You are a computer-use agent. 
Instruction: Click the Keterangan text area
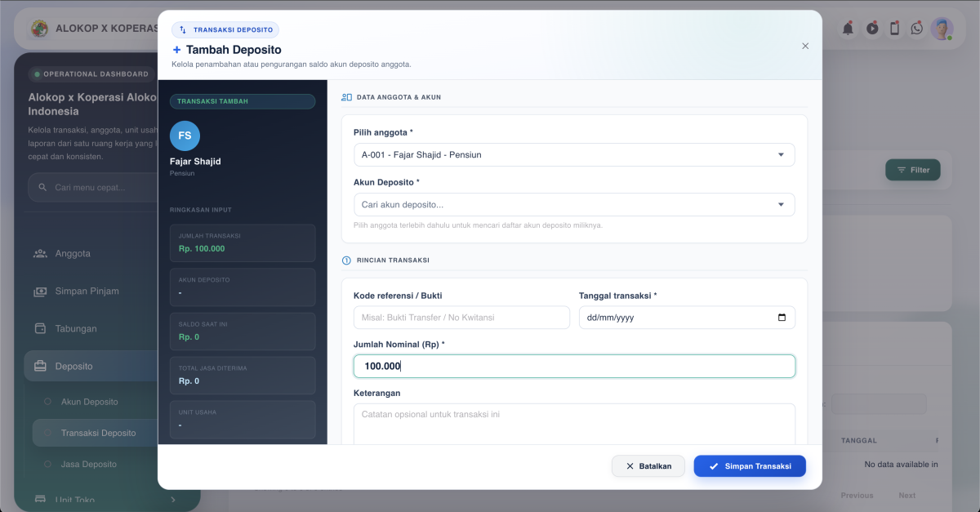[x=573, y=423]
